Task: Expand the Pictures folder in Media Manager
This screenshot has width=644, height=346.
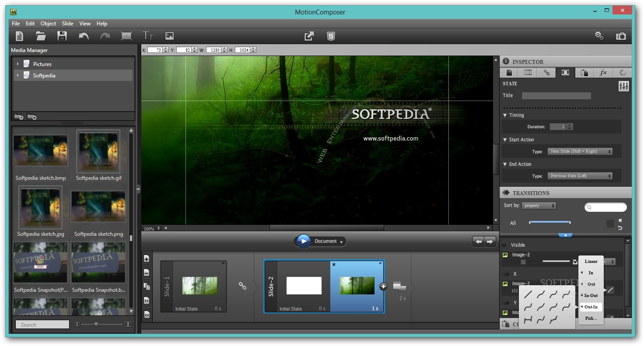Action: tap(18, 64)
